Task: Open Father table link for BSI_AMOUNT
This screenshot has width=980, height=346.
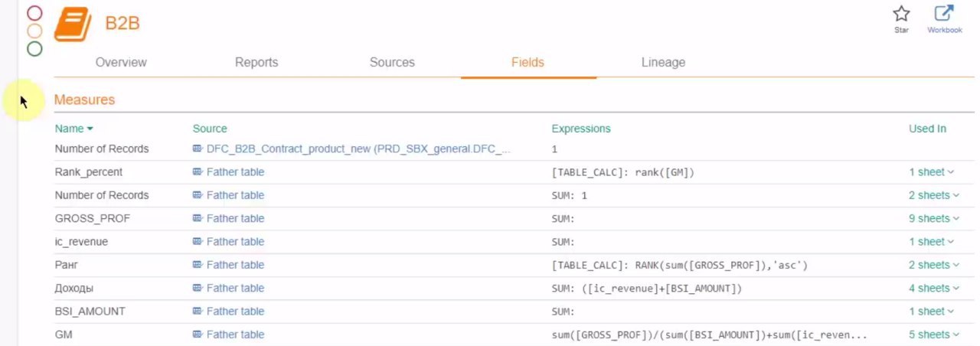Action: pos(235,312)
